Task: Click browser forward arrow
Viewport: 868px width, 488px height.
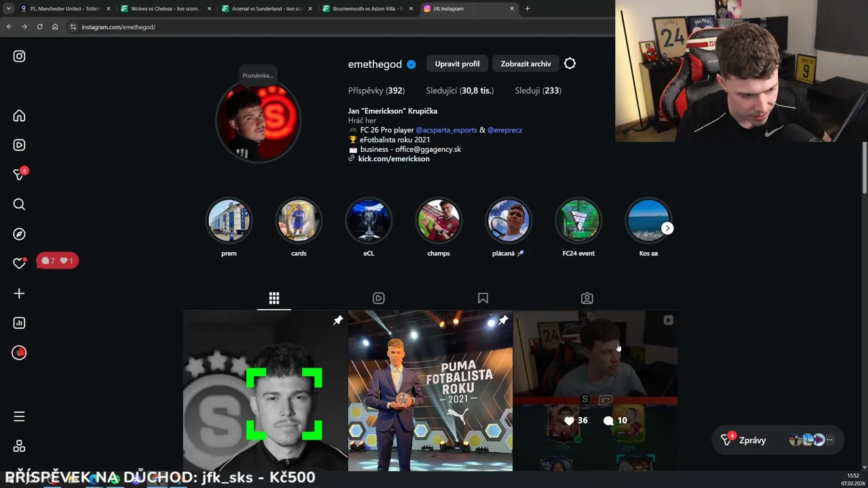Action: tap(24, 26)
